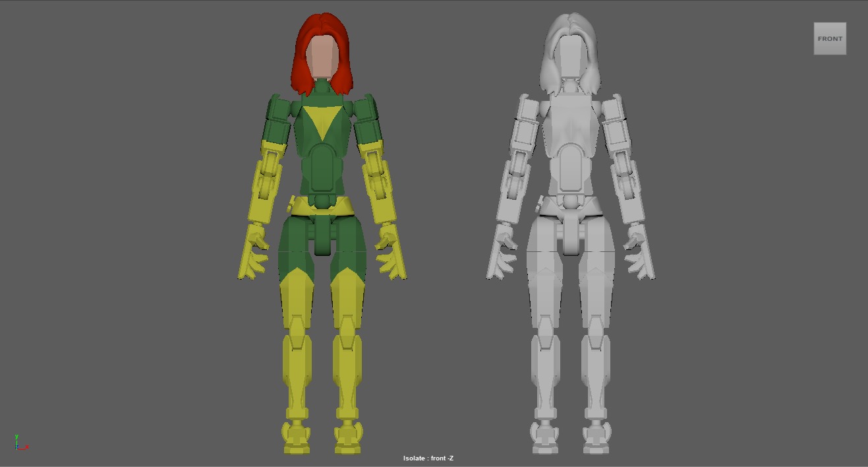The image size is (868, 467).
Task: Click the FRONT face of the view cube
Action: click(830, 38)
